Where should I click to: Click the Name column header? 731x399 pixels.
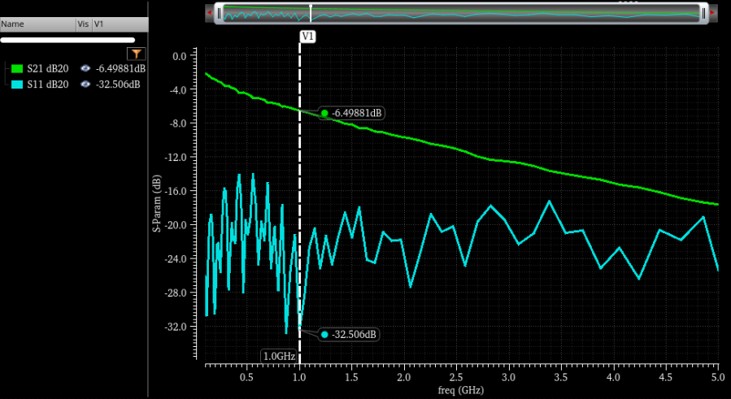point(38,24)
